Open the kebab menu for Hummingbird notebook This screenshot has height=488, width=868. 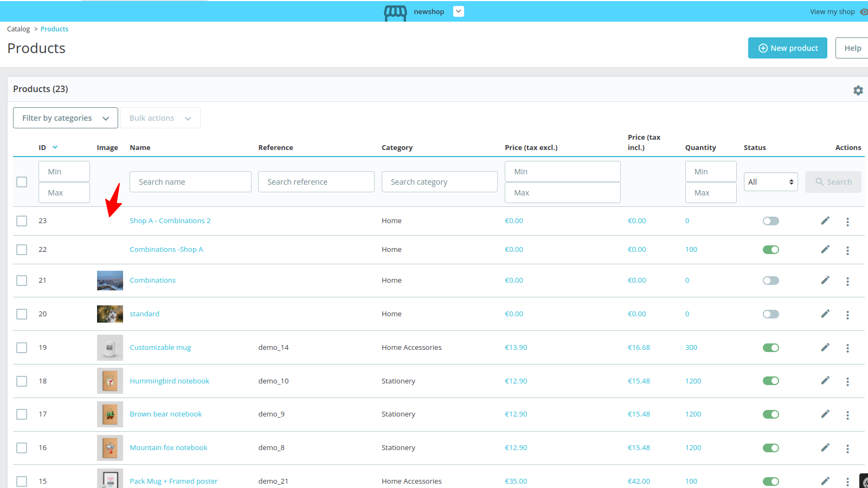[x=848, y=381]
